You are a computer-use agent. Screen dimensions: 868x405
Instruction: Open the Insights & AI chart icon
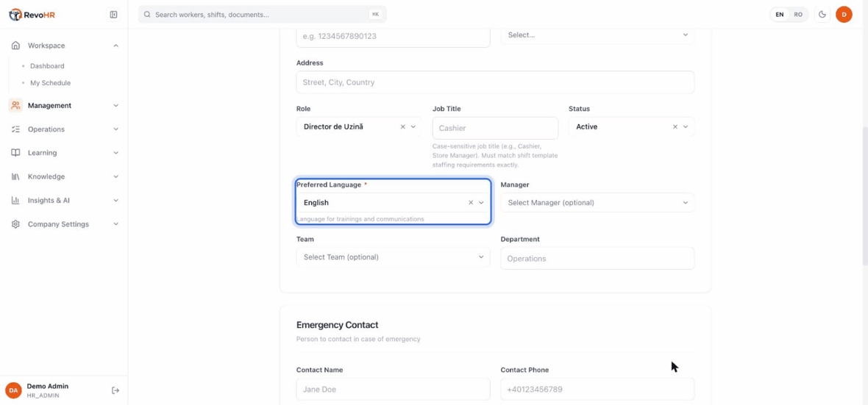click(15, 200)
